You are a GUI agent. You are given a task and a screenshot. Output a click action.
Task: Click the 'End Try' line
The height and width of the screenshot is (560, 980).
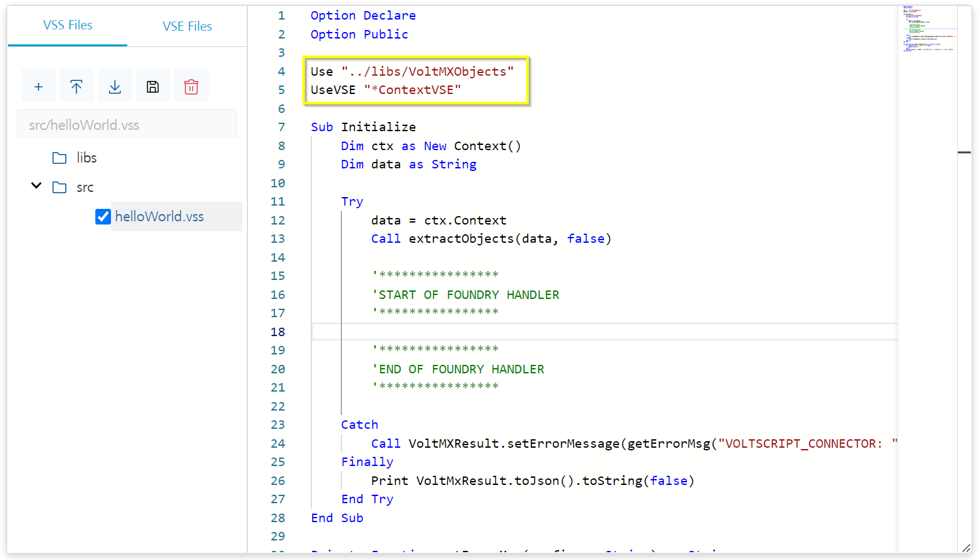pos(367,499)
